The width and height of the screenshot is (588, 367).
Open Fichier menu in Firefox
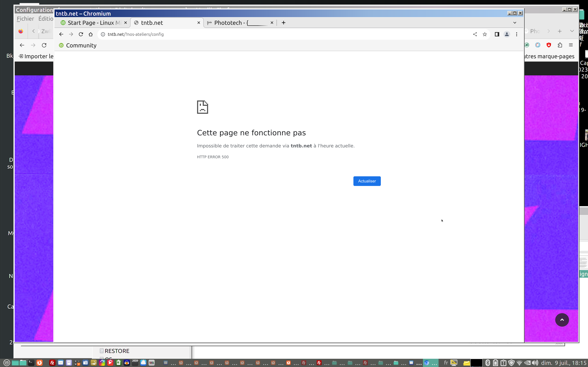25,19
